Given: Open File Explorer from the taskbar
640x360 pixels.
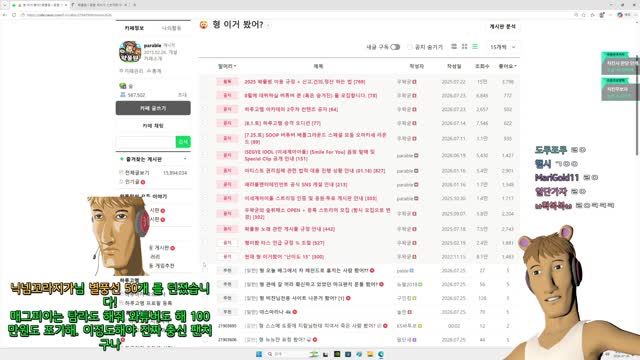Looking at the screenshot, I should click(x=370, y=354).
